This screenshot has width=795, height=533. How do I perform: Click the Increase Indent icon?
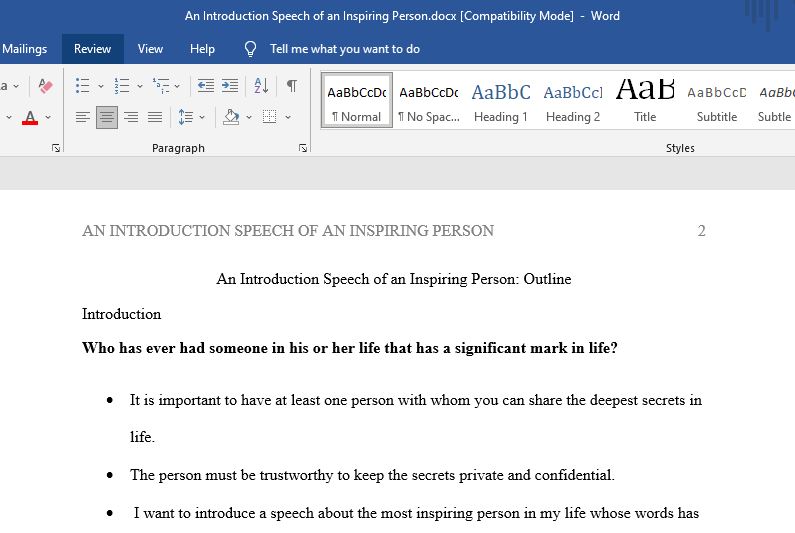(x=230, y=86)
